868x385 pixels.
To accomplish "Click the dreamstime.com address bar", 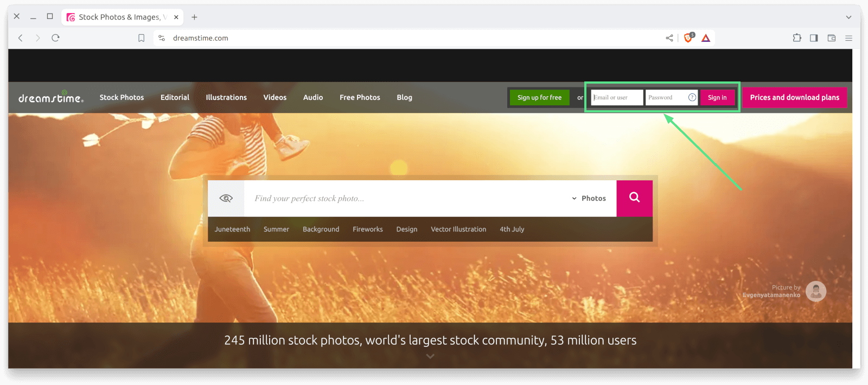I will [412, 38].
